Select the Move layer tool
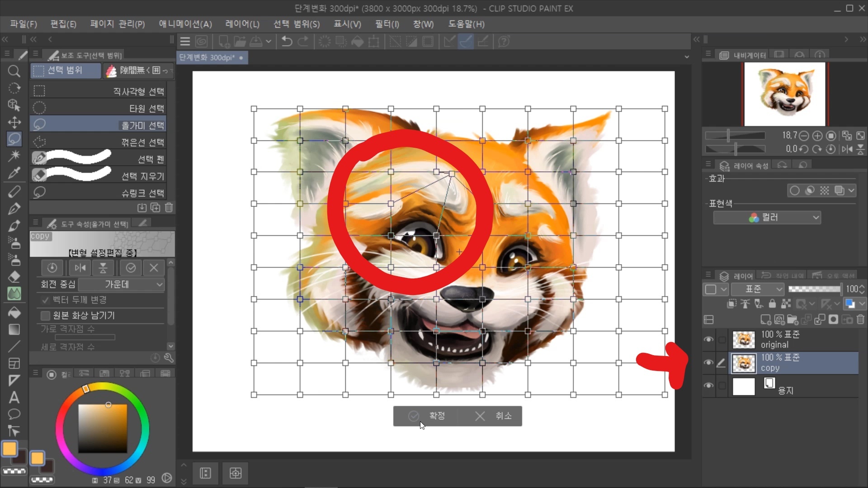The image size is (868, 488). tap(14, 122)
